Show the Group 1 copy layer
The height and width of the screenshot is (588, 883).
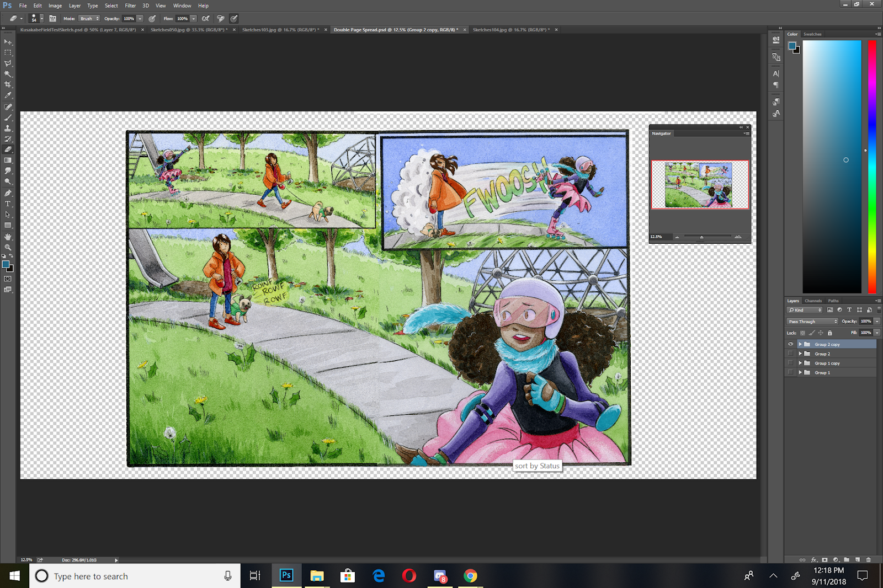pyautogui.click(x=790, y=363)
